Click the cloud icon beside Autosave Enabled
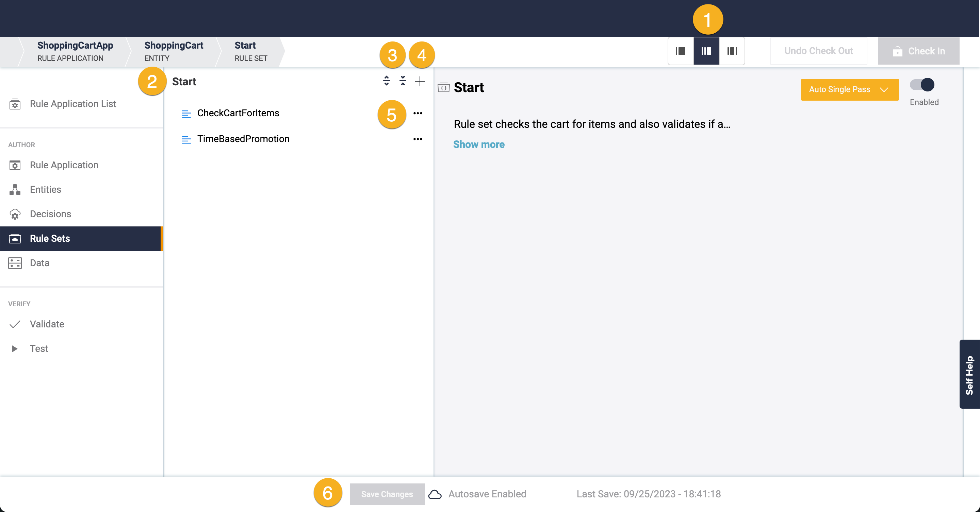The width and height of the screenshot is (980, 512). 435,494
